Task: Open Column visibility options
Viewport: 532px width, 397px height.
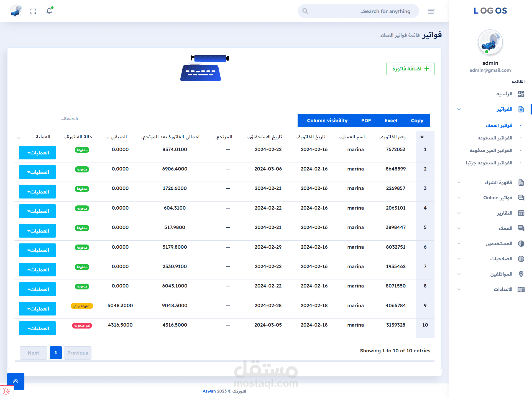Action: (x=327, y=121)
